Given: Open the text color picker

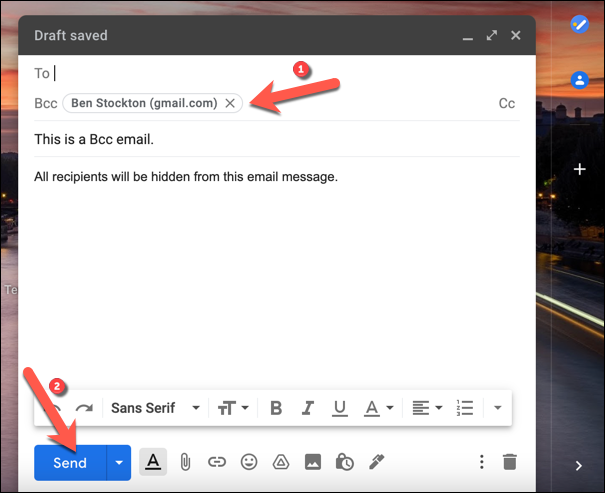Looking at the screenshot, I should point(378,408).
